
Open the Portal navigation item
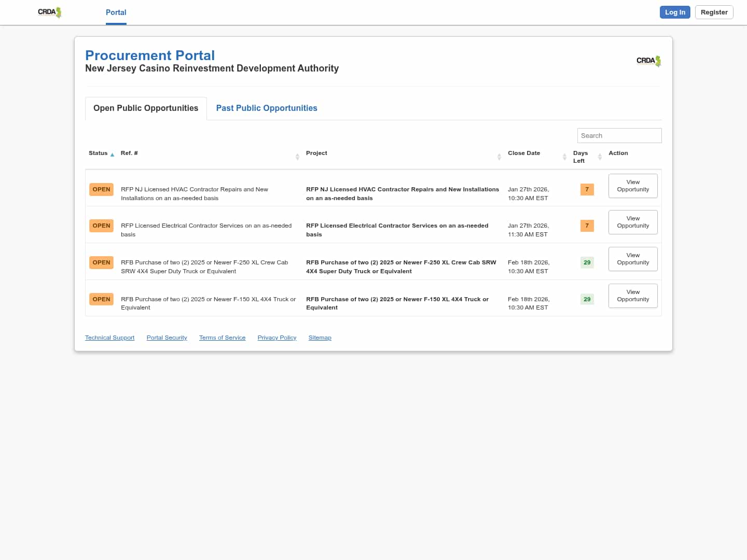point(116,12)
